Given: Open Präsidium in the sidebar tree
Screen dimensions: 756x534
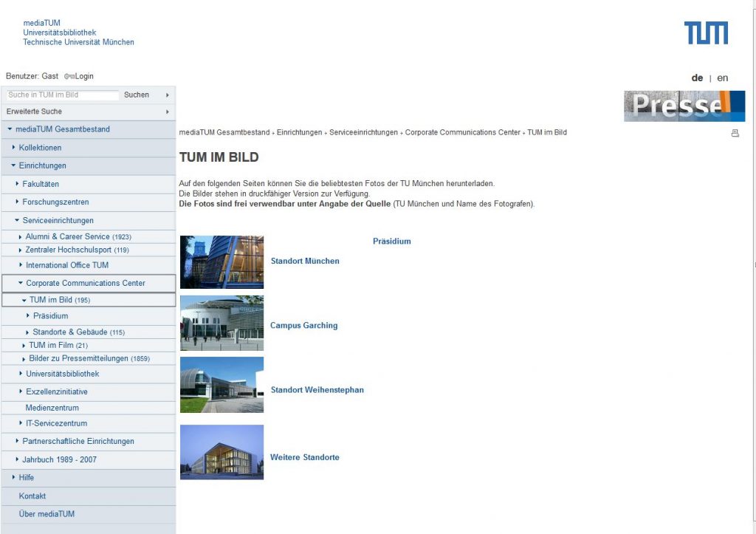Looking at the screenshot, I should [51, 315].
